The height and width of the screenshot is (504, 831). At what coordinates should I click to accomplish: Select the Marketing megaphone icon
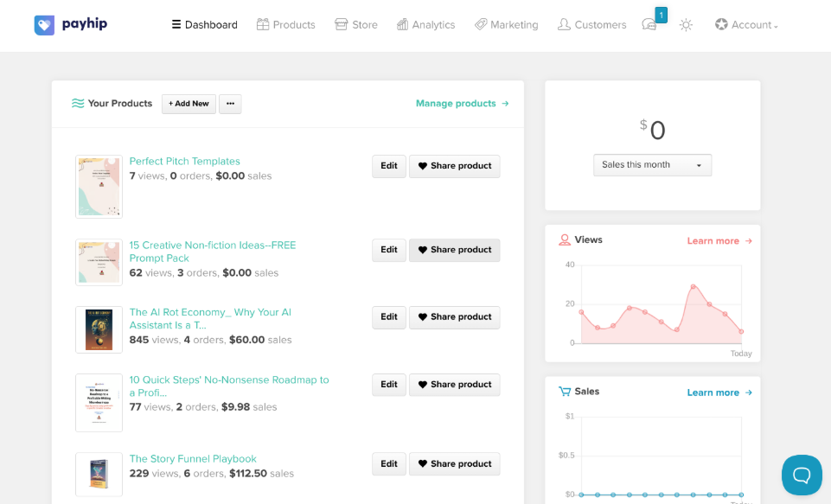click(481, 24)
